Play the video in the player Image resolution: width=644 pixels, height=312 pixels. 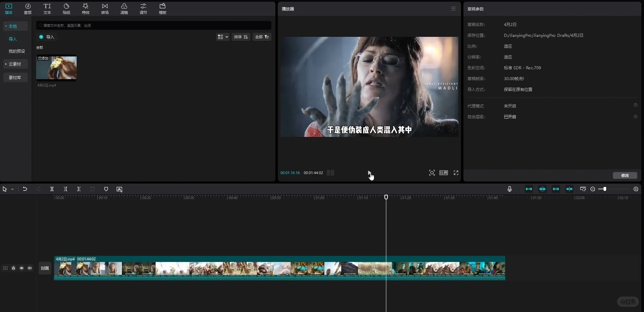tap(369, 173)
